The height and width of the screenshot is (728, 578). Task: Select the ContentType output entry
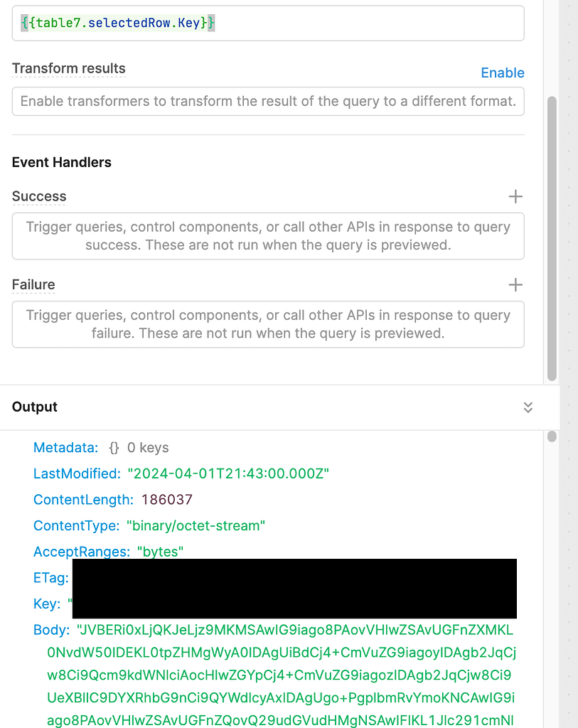coord(149,525)
